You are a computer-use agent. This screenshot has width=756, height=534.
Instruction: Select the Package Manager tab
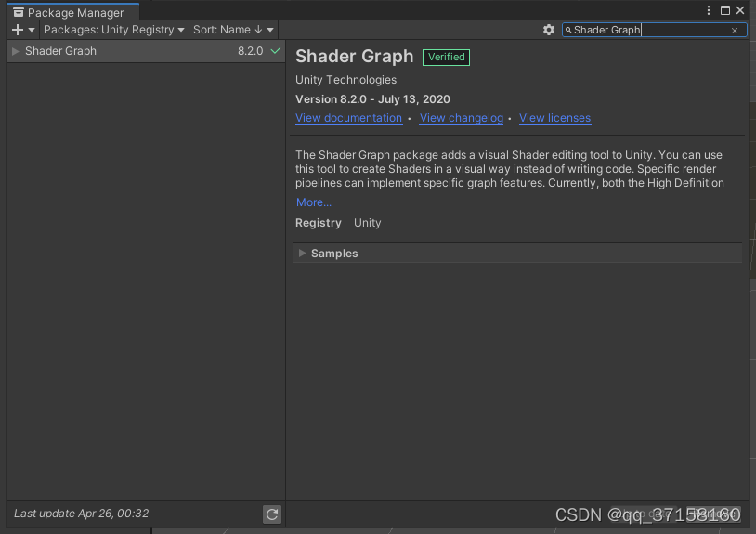72,12
